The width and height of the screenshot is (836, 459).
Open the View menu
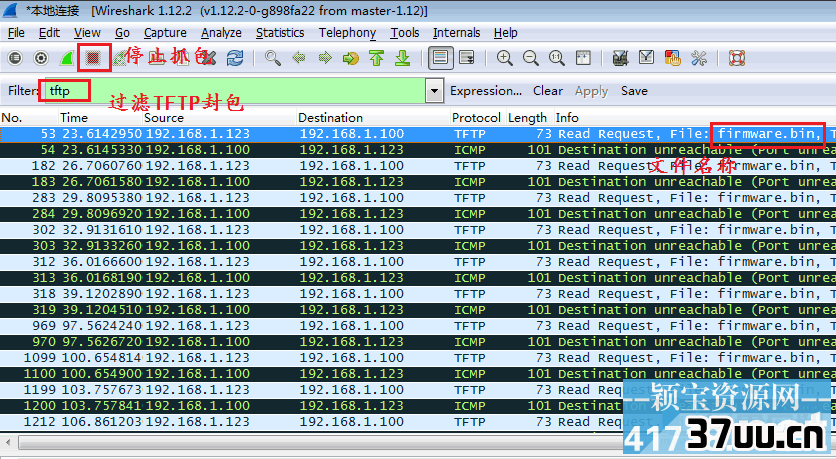pos(87,33)
